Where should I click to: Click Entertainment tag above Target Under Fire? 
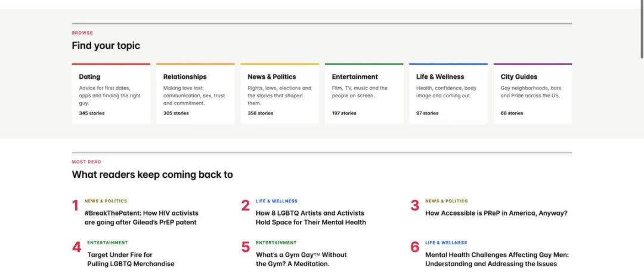pos(107,243)
